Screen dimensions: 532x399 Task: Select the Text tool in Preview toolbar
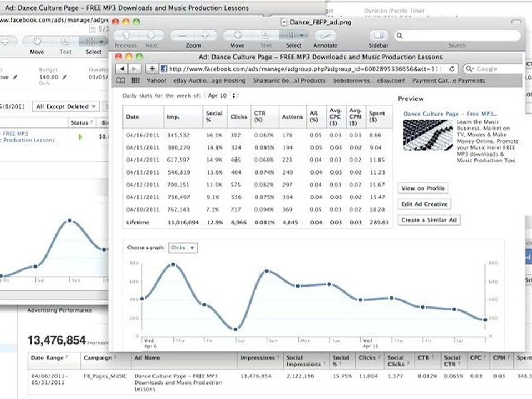tap(265, 35)
